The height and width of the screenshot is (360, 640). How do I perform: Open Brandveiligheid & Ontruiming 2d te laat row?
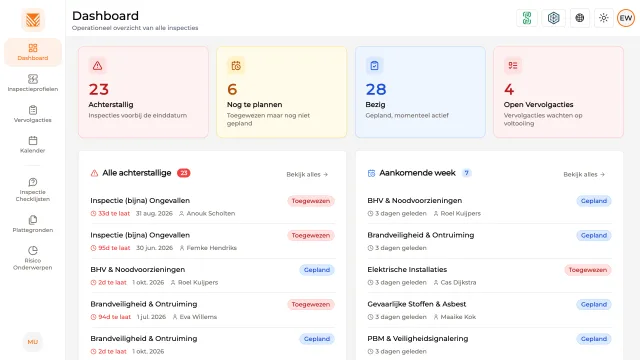pyautogui.click(x=213, y=344)
